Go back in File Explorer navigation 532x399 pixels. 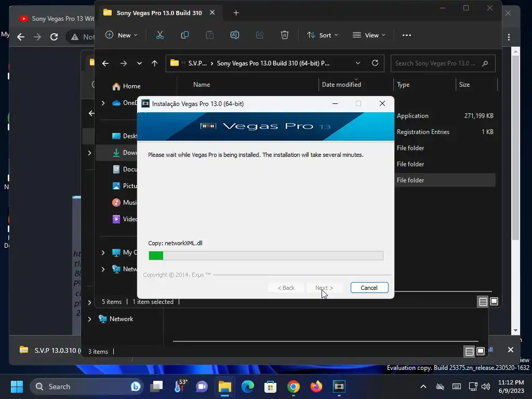105,63
